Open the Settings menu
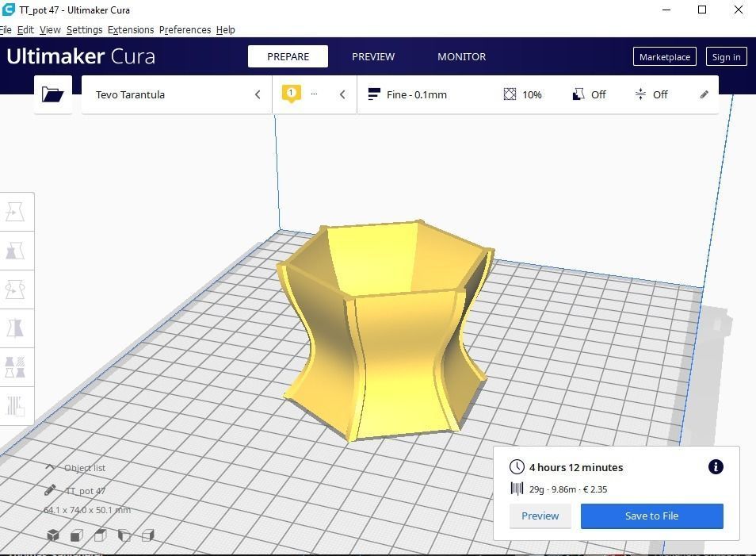This screenshot has height=556, width=756. tap(84, 30)
